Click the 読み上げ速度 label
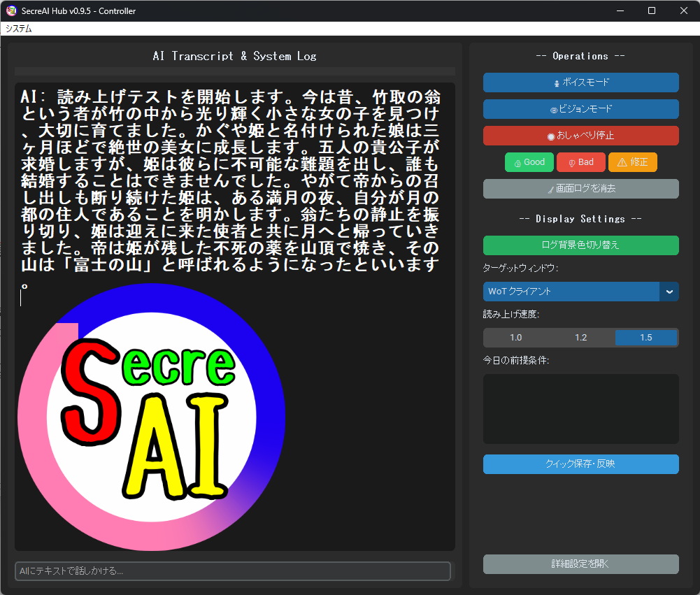 (x=511, y=314)
